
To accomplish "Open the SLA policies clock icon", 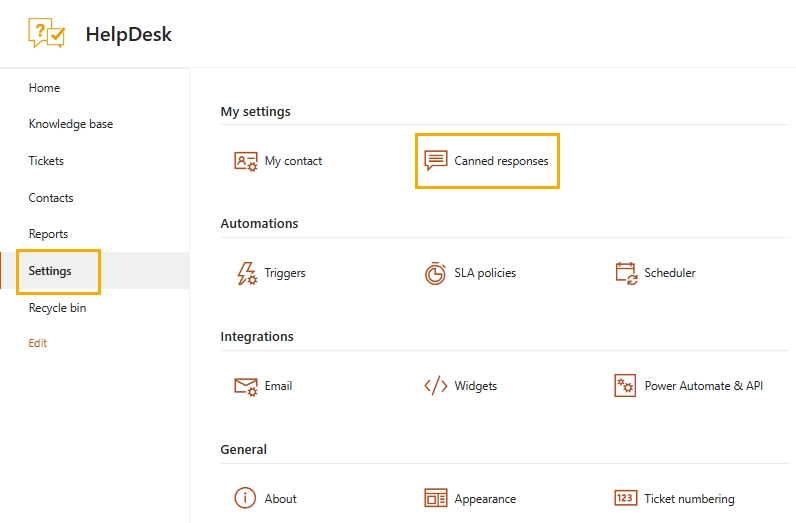I will tap(435, 273).
